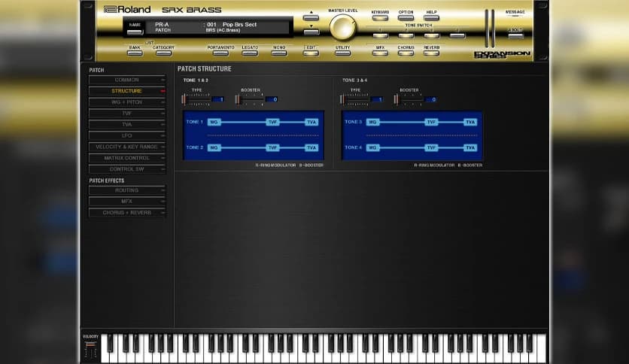Image resolution: width=629 pixels, height=364 pixels.
Task: Click the Tone 3 TVA block
Action: [x=470, y=122]
